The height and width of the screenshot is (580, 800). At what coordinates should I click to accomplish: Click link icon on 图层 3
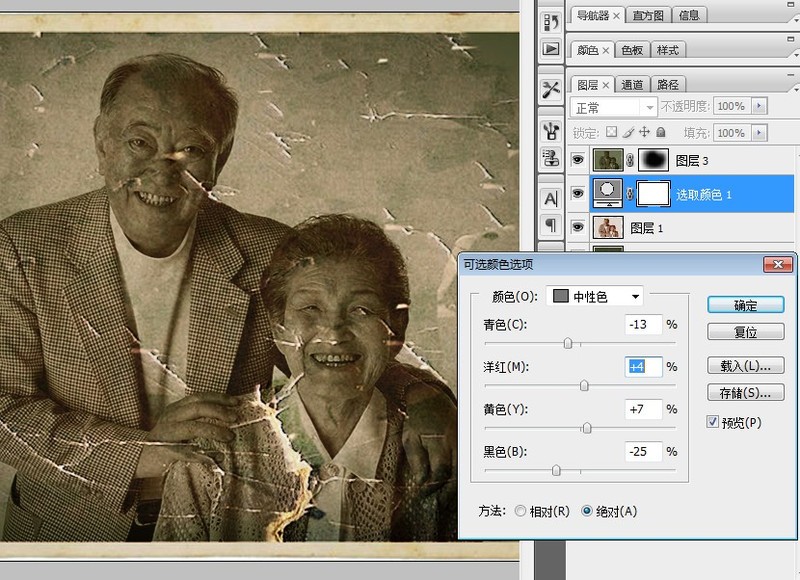(x=630, y=161)
